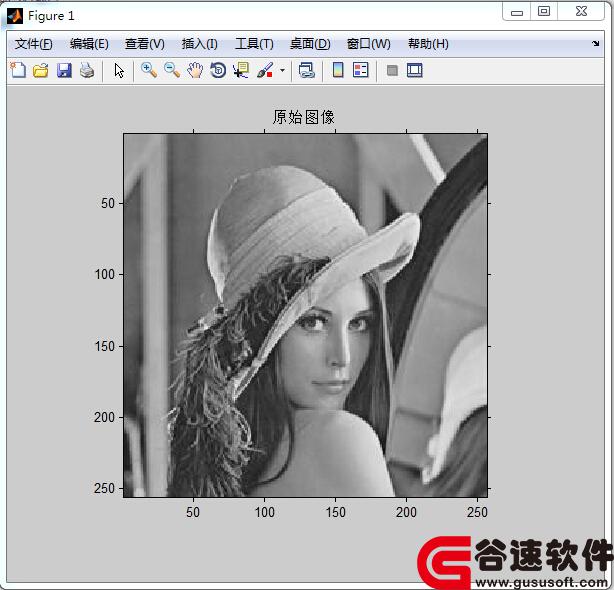Open the 桌面(D) menu
Viewport: 614px width, 590px height.
310,43
